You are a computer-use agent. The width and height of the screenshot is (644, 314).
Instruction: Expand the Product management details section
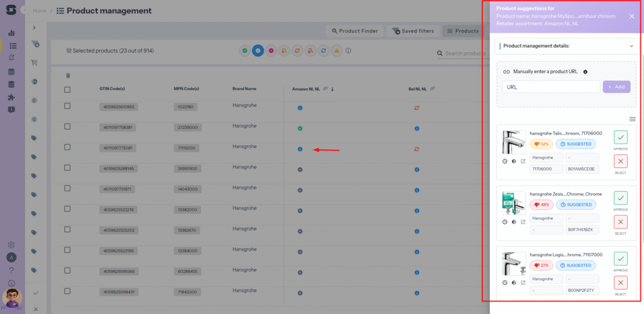tap(631, 46)
